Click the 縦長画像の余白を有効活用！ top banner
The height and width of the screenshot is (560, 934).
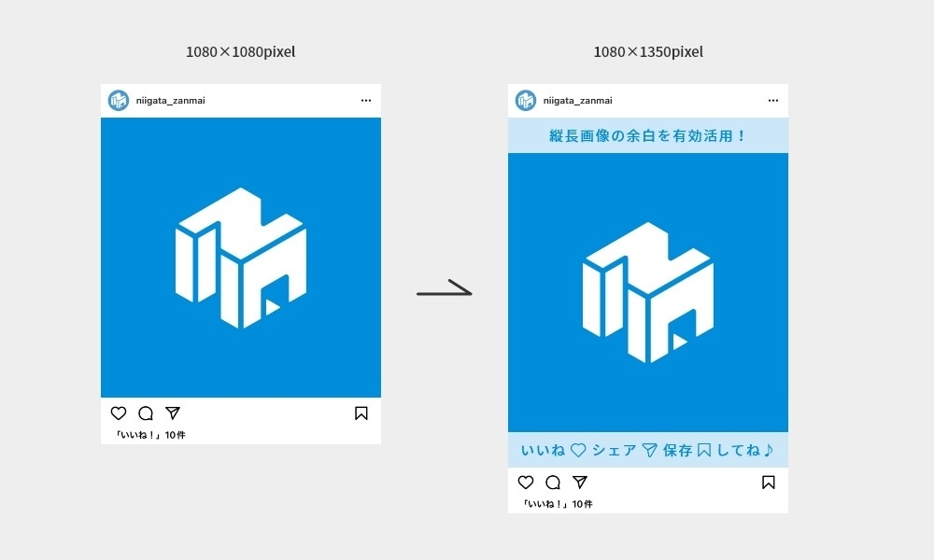coord(648,136)
